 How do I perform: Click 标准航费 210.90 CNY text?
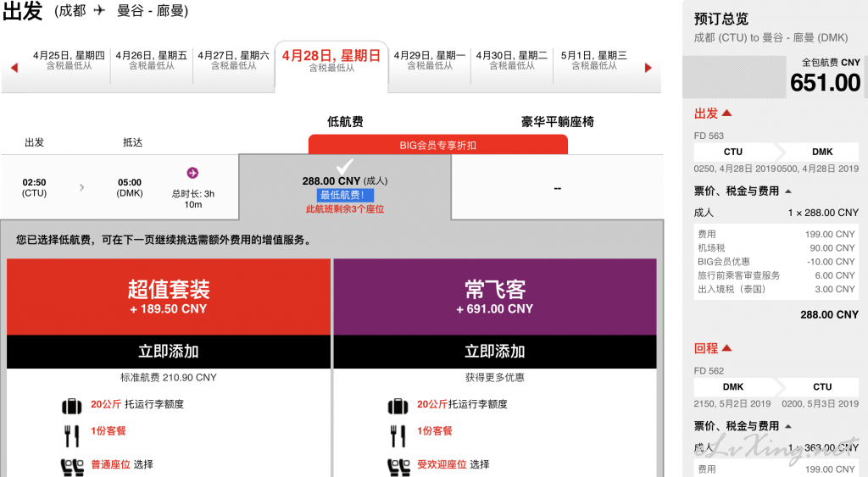click(x=169, y=377)
